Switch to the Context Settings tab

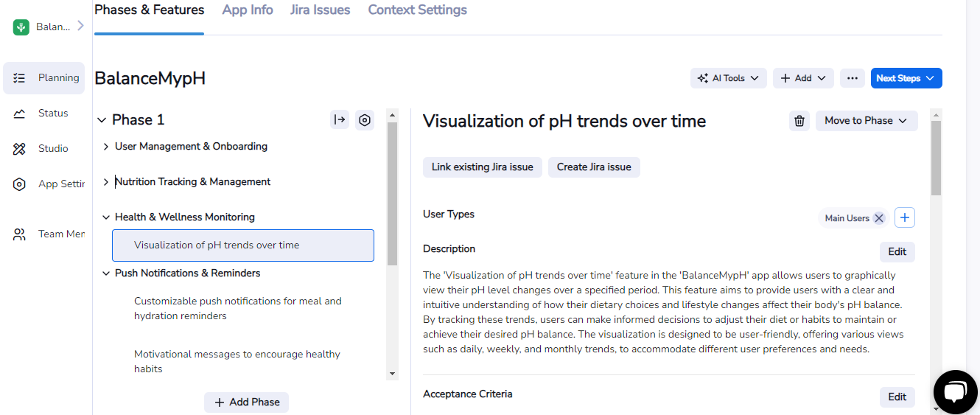[x=418, y=10]
